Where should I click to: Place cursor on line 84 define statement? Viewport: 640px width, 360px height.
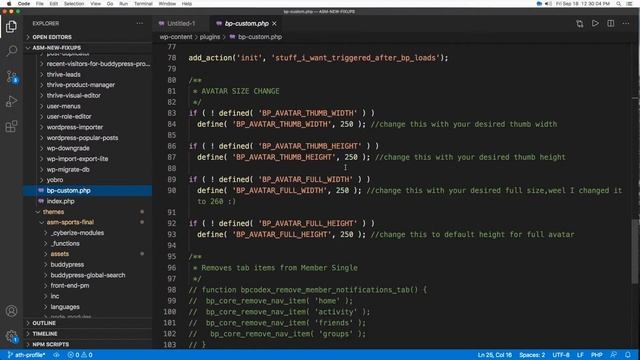pyautogui.click(x=281, y=124)
